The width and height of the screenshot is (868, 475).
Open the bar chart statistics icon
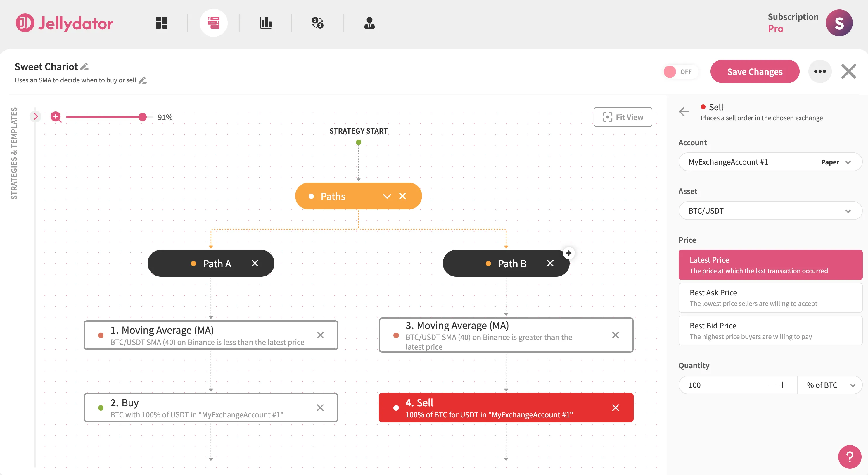(266, 23)
